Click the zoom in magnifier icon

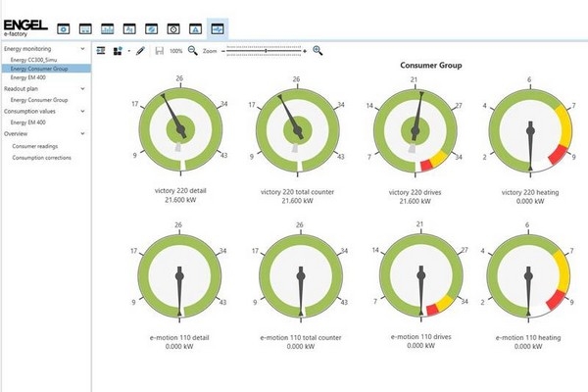(318, 51)
